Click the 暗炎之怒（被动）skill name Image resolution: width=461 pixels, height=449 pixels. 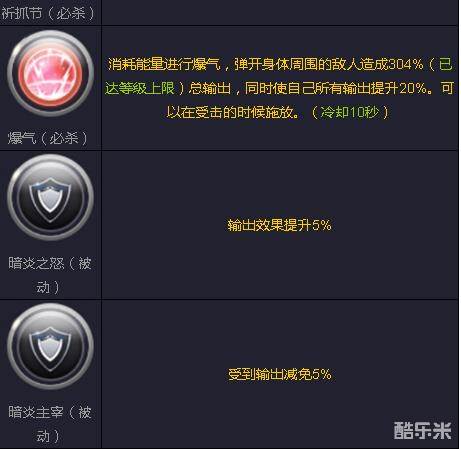pos(50,275)
